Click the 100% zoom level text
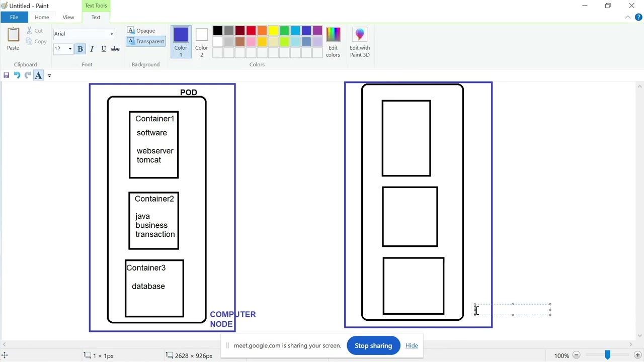Image resolution: width=644 pixels, height=362 pixels. 561,355
